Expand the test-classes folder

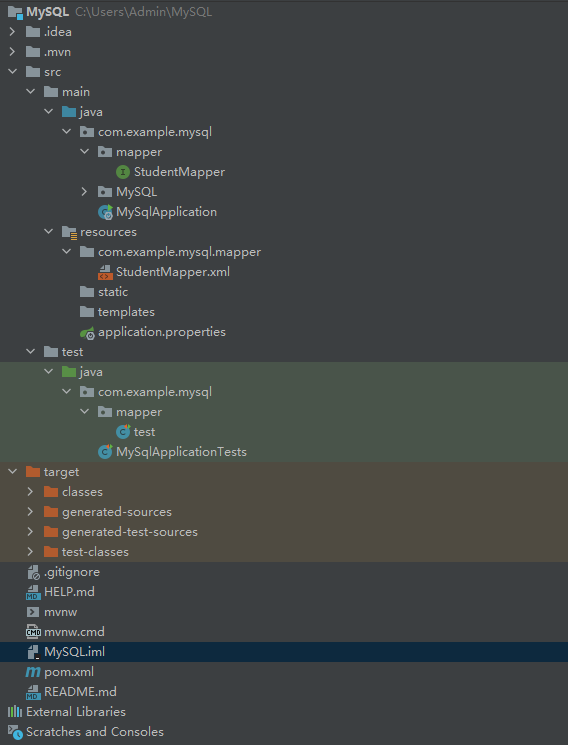click(30, 552)
